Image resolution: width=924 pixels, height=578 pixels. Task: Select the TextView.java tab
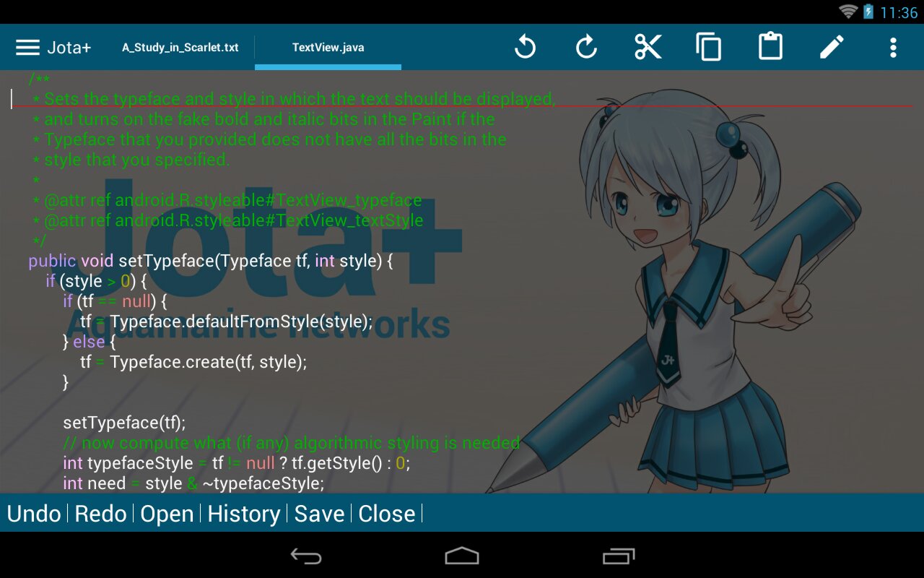[x=328, y=48]
